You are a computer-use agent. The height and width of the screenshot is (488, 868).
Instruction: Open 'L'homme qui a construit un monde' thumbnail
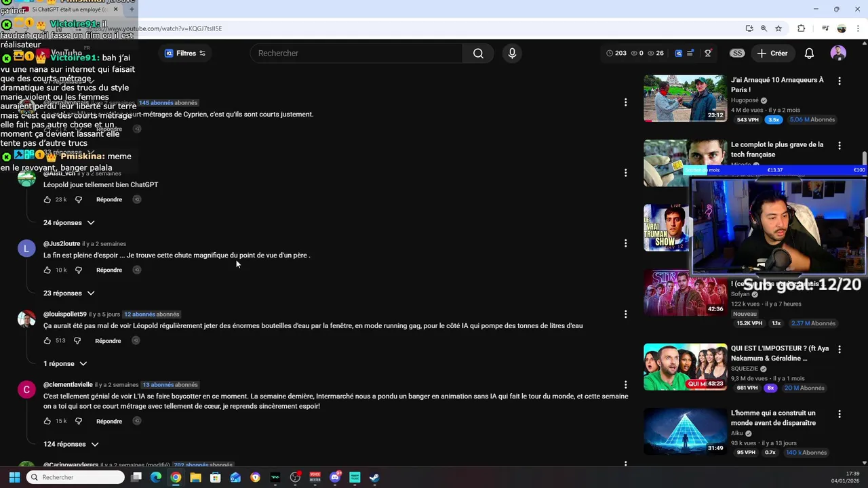coord(685,431)
